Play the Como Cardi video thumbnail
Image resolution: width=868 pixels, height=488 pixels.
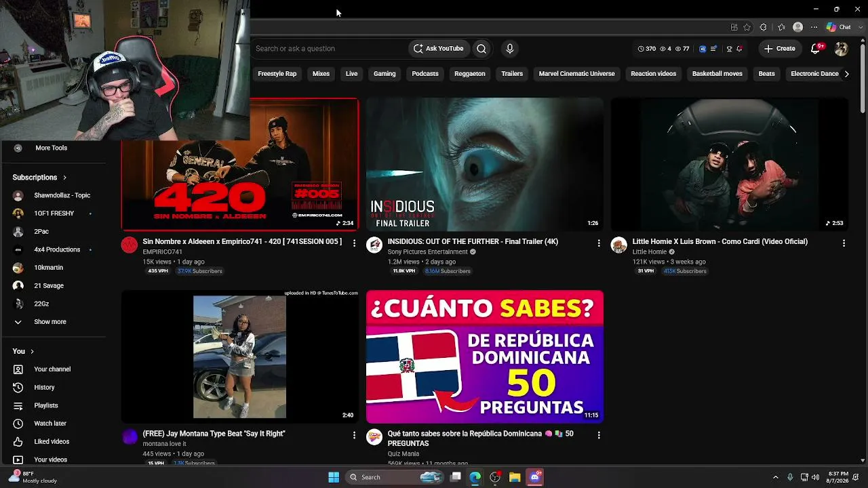pyautogui.click(x=730, y=165)
